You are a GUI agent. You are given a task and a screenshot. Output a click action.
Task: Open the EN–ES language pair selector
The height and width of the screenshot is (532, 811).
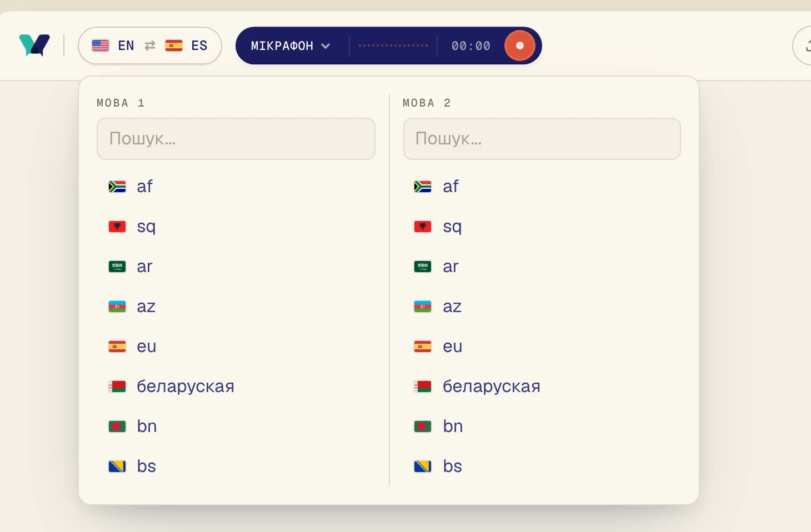pyautogui.click(x=150, y=46)
